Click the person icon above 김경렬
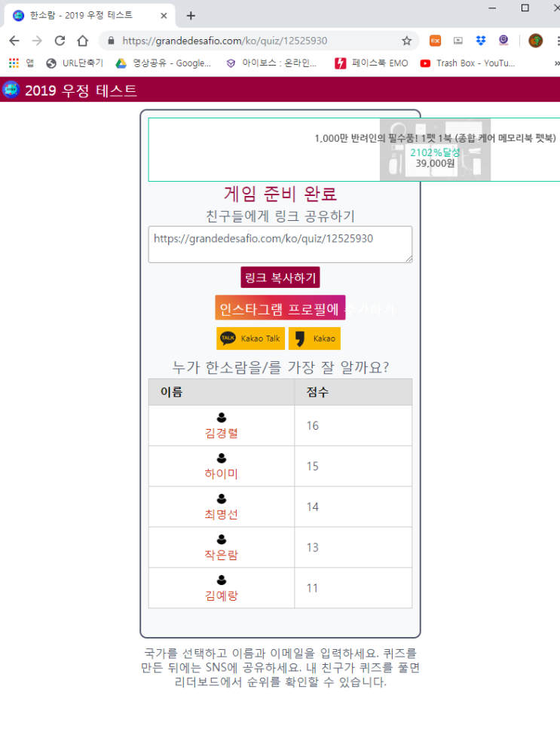This screenshot has height=729, width=560. point(222,418)
